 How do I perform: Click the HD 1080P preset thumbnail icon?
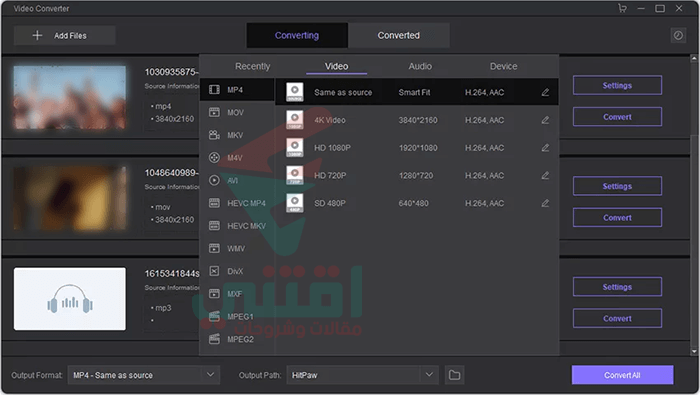pos(295,147)
